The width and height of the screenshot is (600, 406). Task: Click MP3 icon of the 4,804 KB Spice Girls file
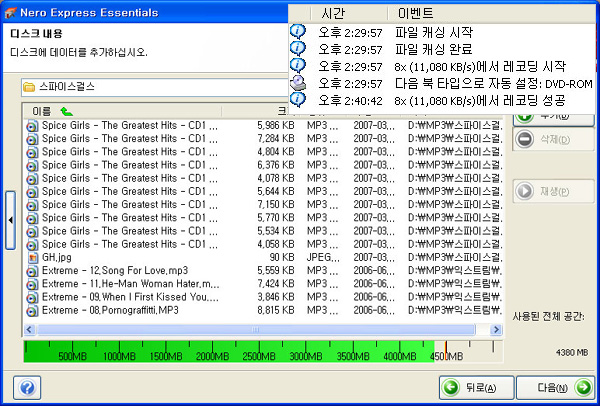[x=33, y=152]
